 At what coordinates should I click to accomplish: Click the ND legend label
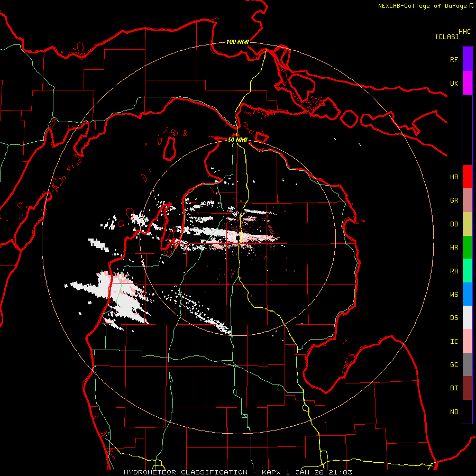coord(454,412)
